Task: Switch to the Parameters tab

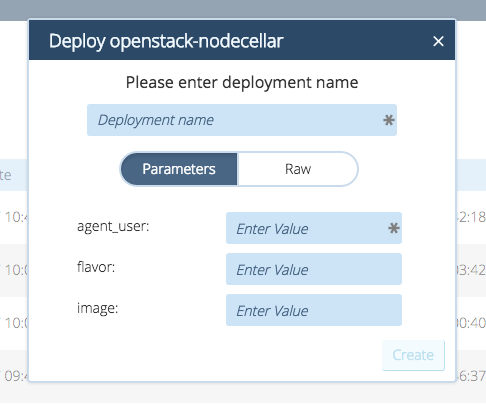Action: click(179, 169)
